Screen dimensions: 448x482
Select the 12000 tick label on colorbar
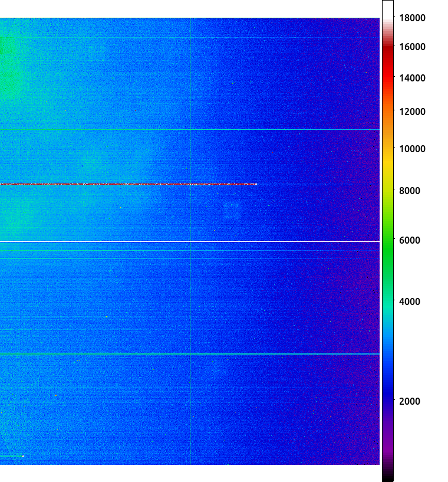[x=412, y=112]
